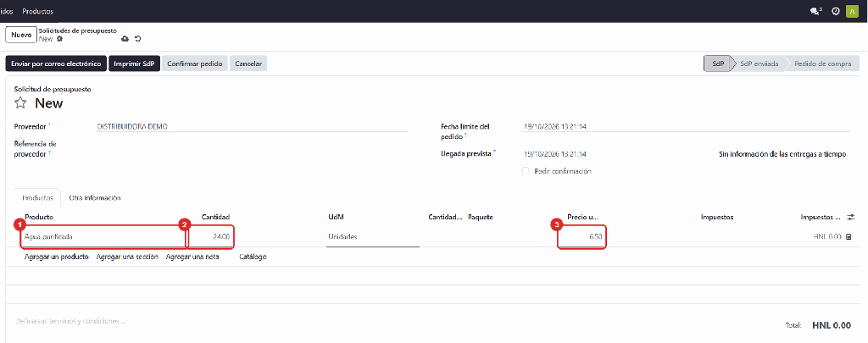Viewport: 868px width, 343px height.
Task: Click the star favorite icon beside New
Action: [x=20, y=103]
